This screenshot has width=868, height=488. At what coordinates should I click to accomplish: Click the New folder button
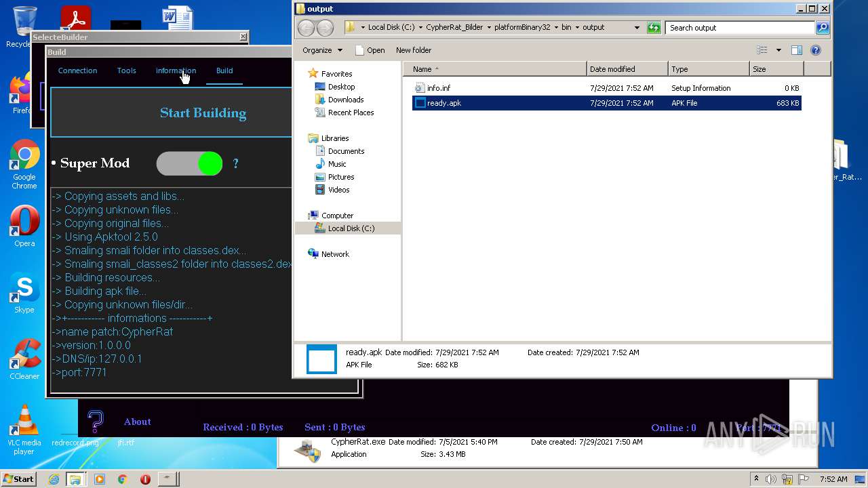click(414, 50)
